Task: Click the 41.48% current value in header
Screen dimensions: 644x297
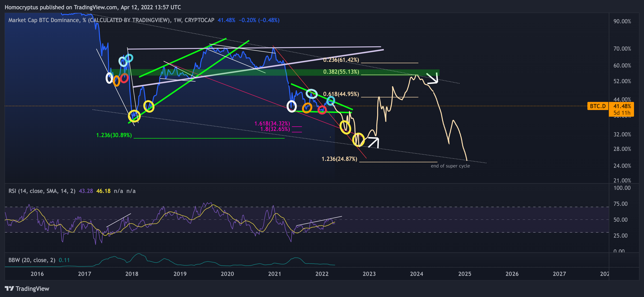Action: point(226,20)
